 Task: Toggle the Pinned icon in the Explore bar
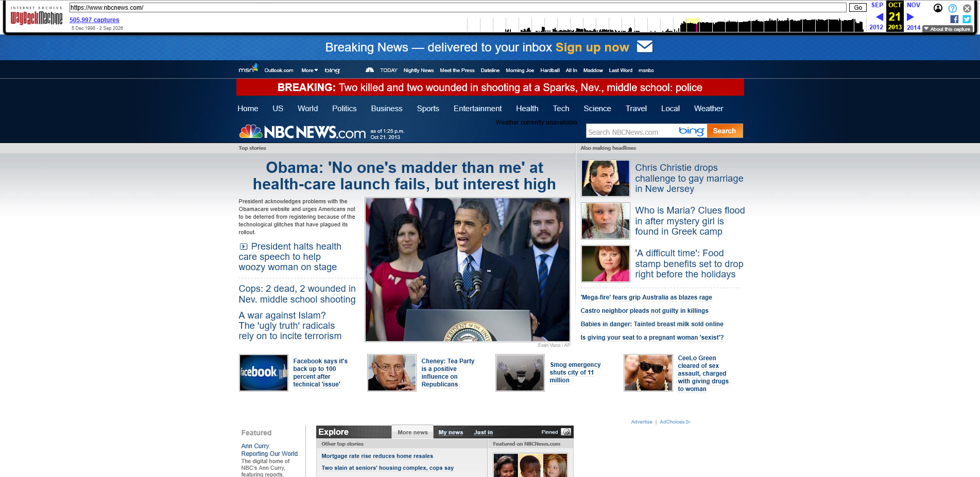[x=566, y=432]
